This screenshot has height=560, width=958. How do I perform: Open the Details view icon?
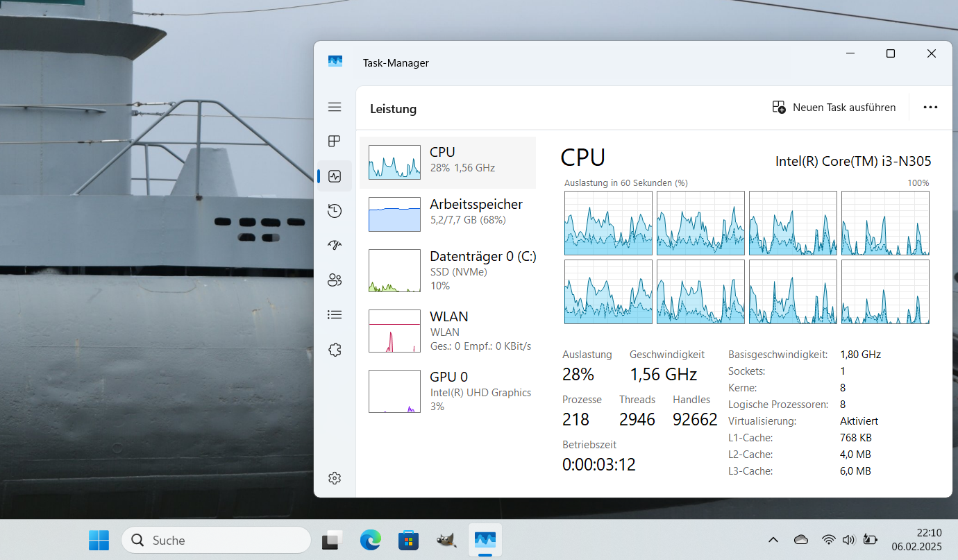tap(335, 314)
